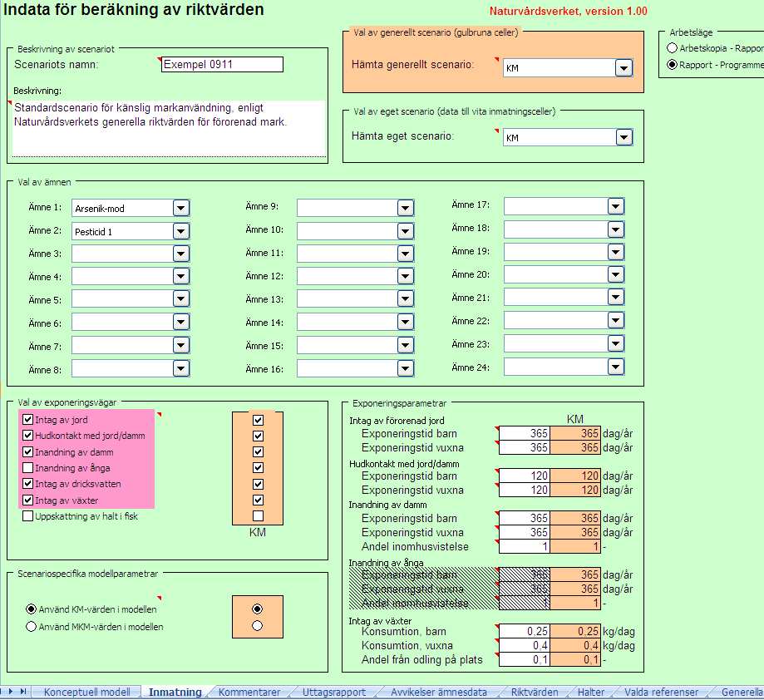This screenshot has width=764, height=700.
Task: Edit Andel från odling på plats cell
Action: click(525, 659)
